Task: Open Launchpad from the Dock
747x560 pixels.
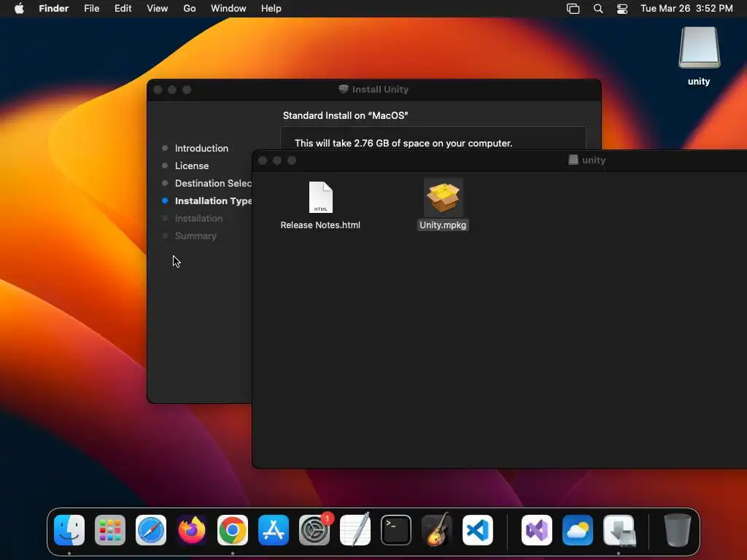Action: click(x=110, y=530)
